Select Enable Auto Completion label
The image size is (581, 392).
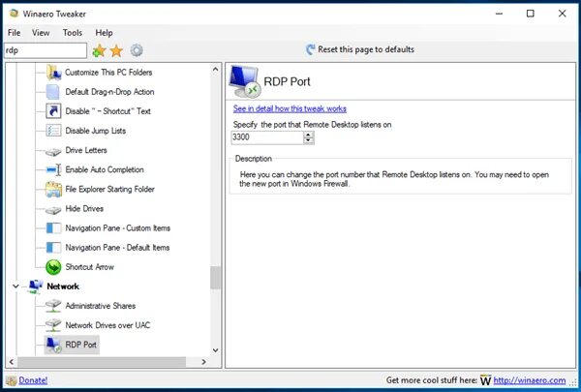pyautogui.click(x=105, y=169)
